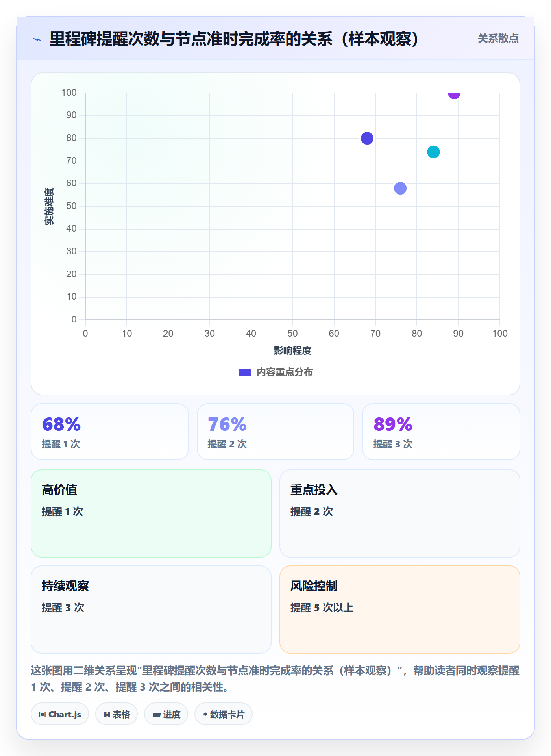This screenshot has height=756, width=551.
Task: Click the 影响程度 x-axis title
Action: (292, 350)
